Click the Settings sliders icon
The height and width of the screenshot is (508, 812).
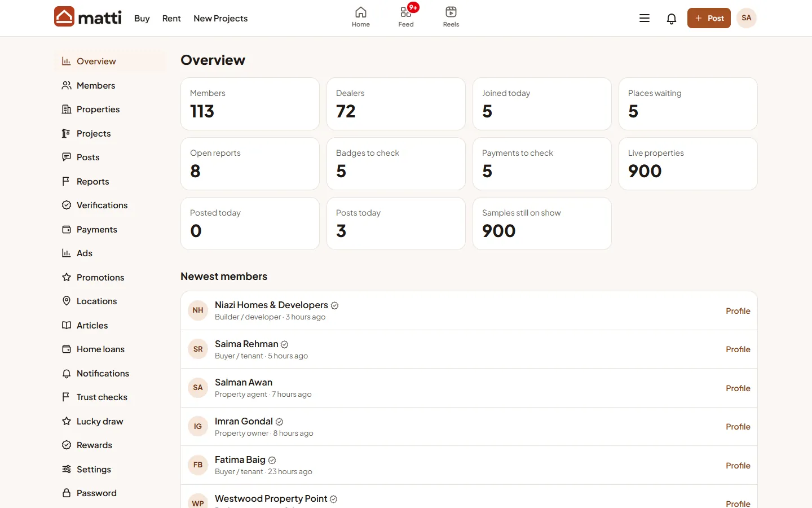pos(67,469)
